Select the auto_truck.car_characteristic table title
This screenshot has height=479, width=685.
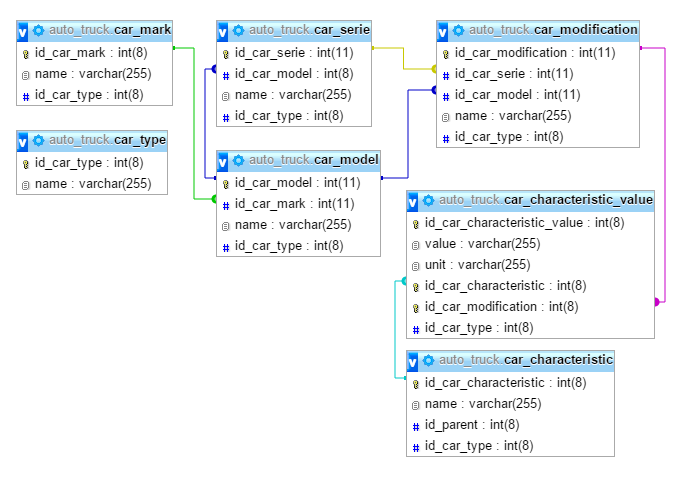[526, 360]
